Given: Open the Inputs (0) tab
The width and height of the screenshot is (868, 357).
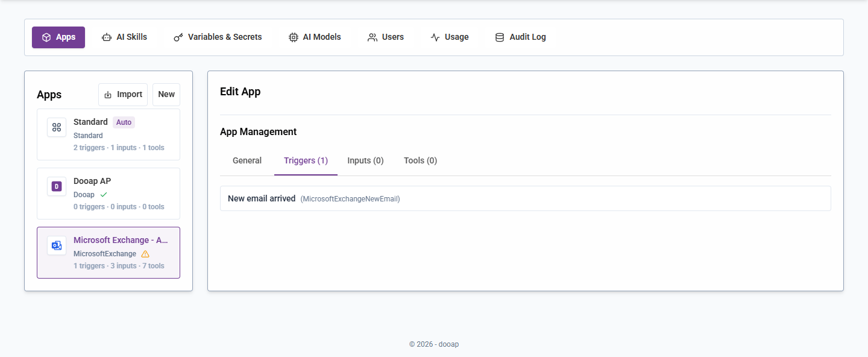Looking at the screenshot, I should tap(365, 160).
